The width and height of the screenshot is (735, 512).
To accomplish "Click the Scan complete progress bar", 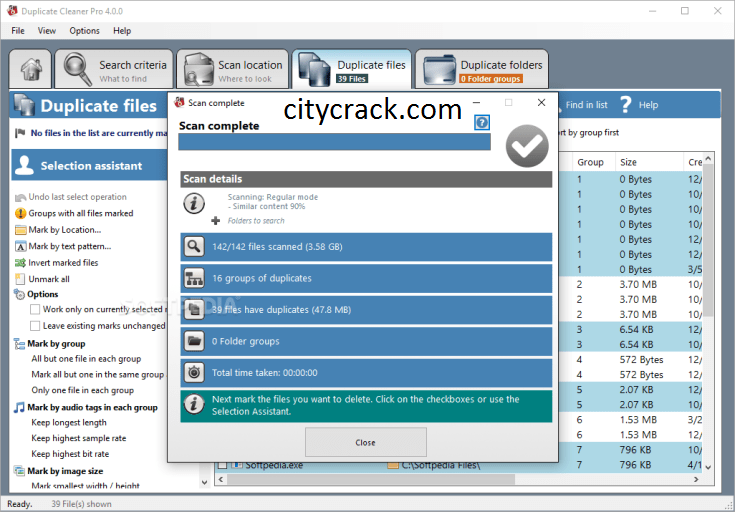I will point(334,142).
